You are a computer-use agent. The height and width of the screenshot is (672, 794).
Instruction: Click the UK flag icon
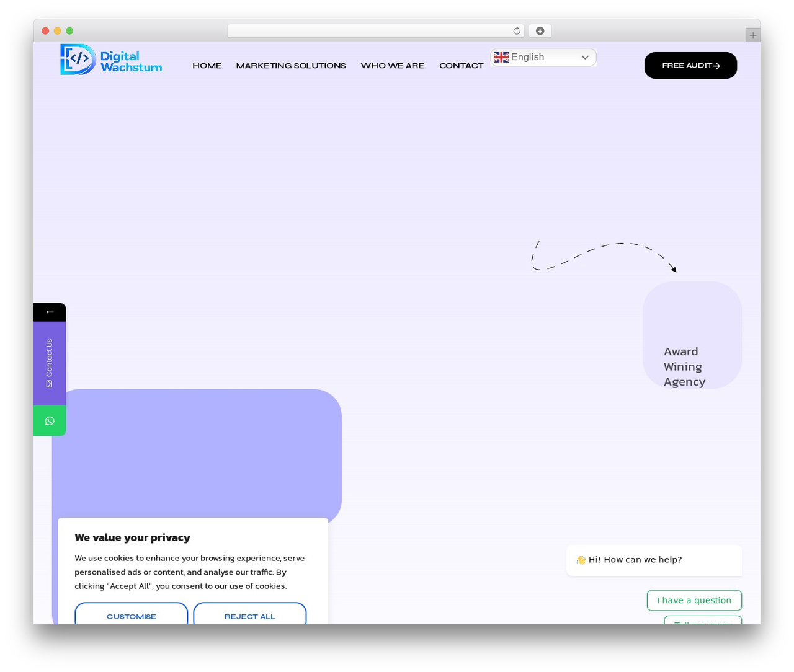point(501,57)
